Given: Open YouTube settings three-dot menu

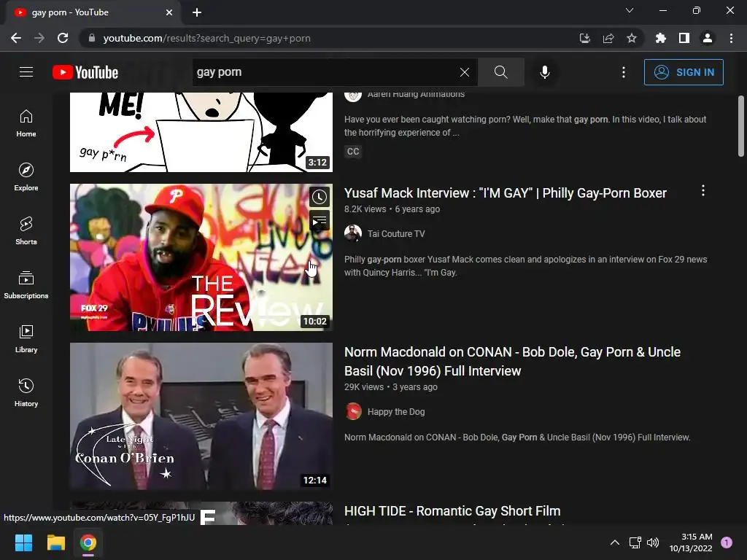Looking at the screenshot, I should click(x=623, y=72).
